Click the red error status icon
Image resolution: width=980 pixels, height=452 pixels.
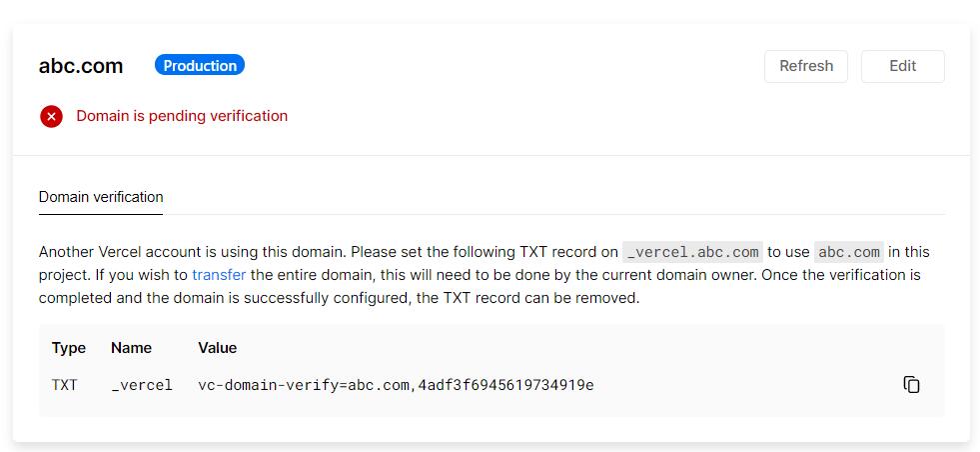click(x=51, y=116)
